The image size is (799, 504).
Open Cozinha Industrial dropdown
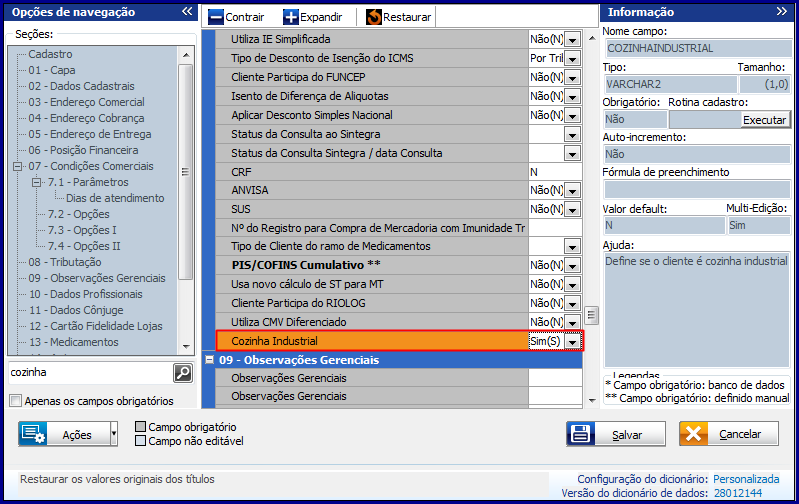click(x=573, y=341)
